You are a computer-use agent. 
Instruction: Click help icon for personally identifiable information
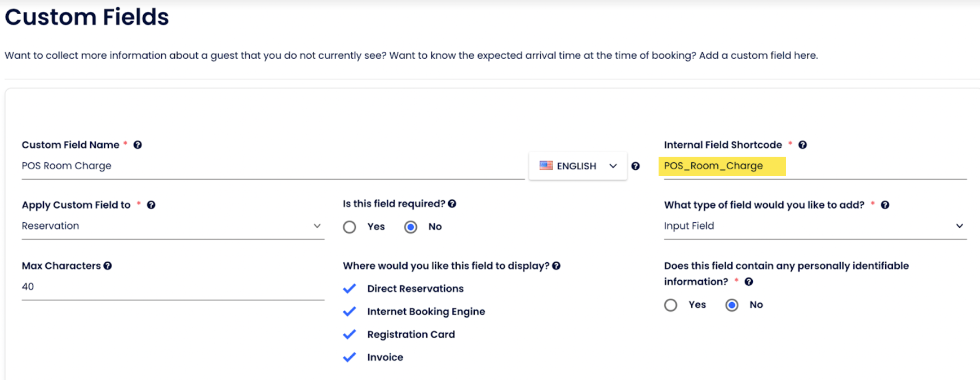tap(749, 282)
